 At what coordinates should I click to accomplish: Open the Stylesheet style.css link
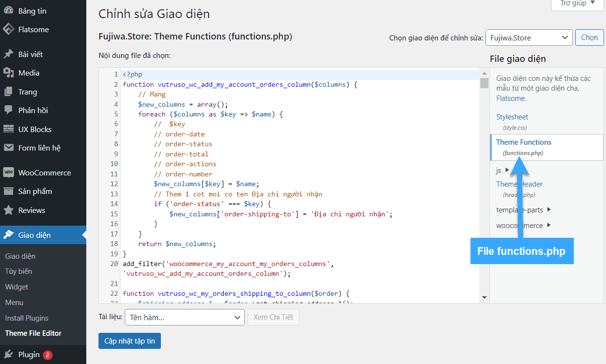tap(512, 116)
